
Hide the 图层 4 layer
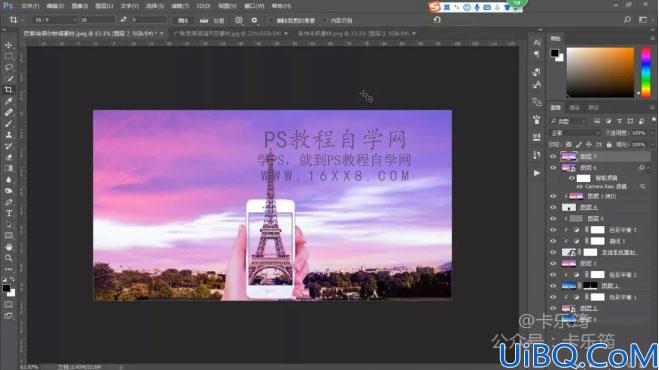coord(553,207)
